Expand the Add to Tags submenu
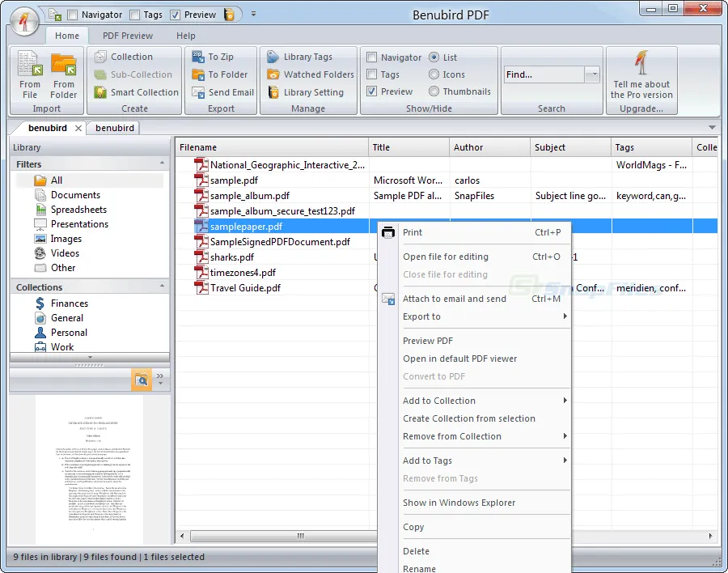 click(x=565, y=461)
